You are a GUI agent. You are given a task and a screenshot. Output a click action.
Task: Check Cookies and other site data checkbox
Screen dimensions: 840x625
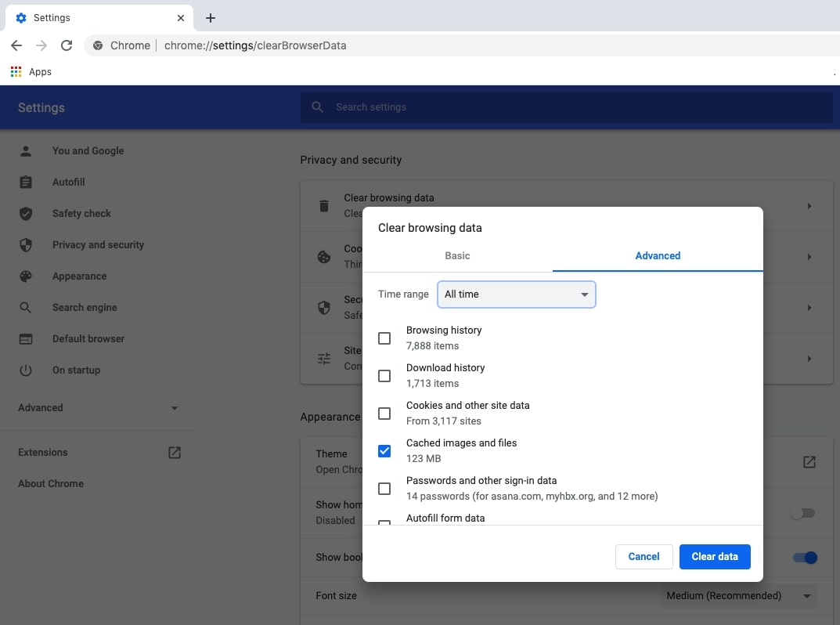click(384, 414)
